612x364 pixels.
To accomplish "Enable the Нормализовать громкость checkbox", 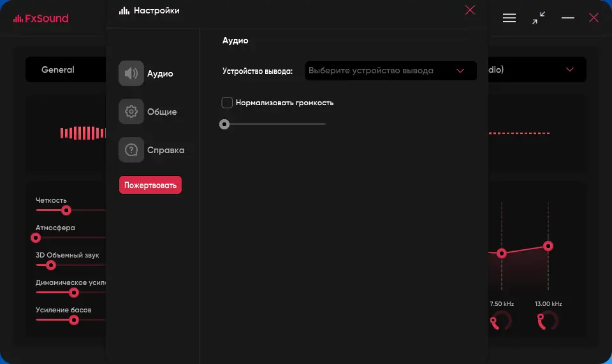I will [x=227, y=103].
